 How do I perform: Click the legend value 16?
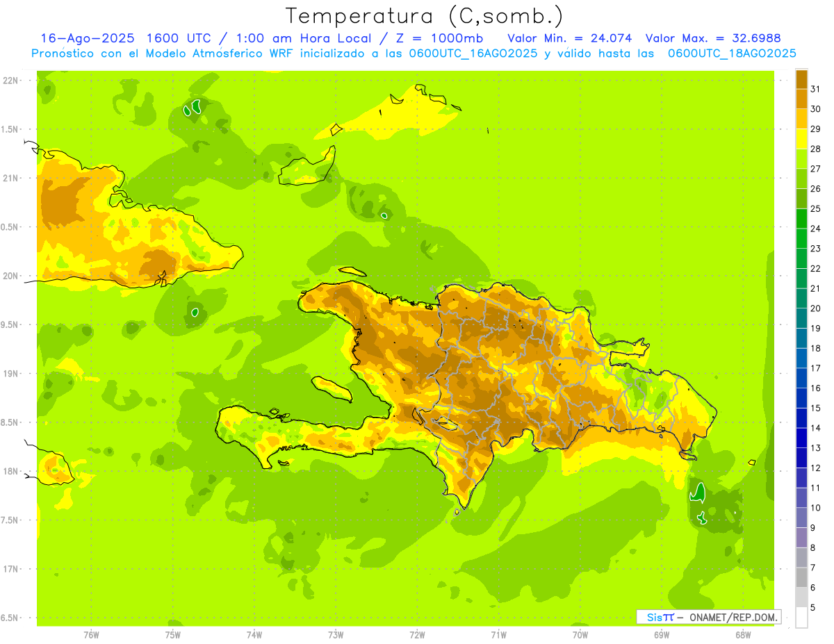[x=815, y=388]
